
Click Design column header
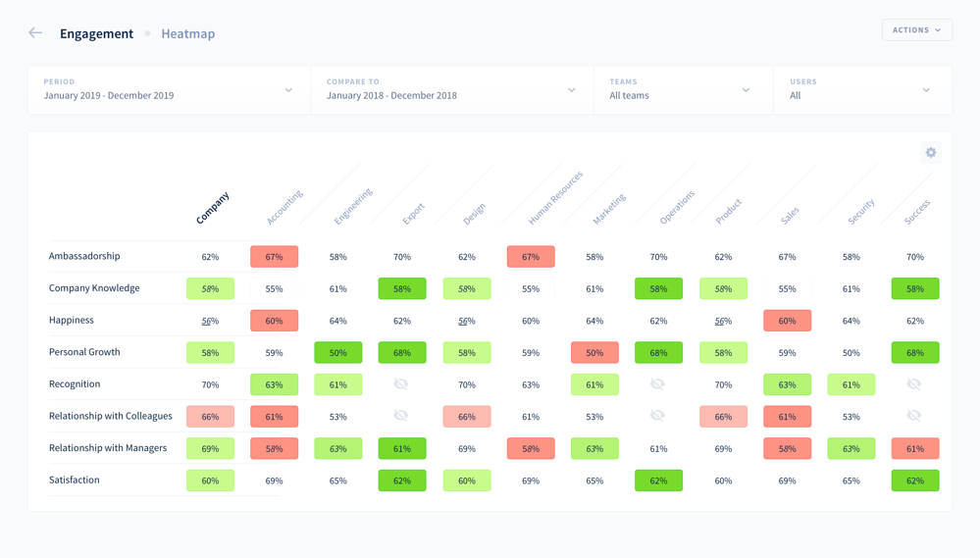pos(475,214)
